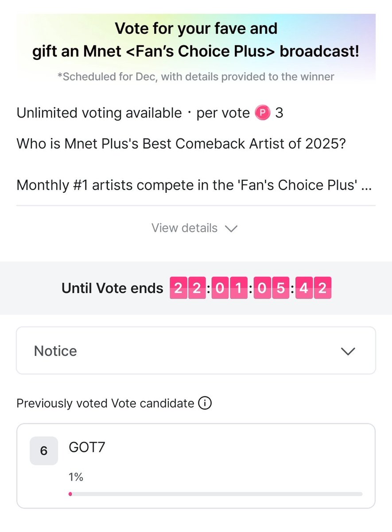Open the info icon beside Vote candidate
Viewport: 392px width, 532px height.
(205, 403)
